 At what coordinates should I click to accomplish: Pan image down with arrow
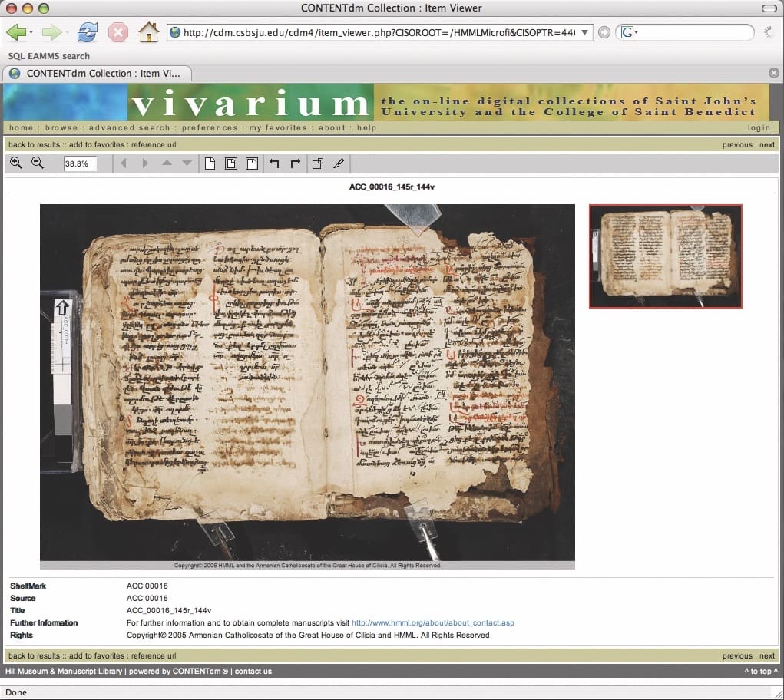[187, 163]
